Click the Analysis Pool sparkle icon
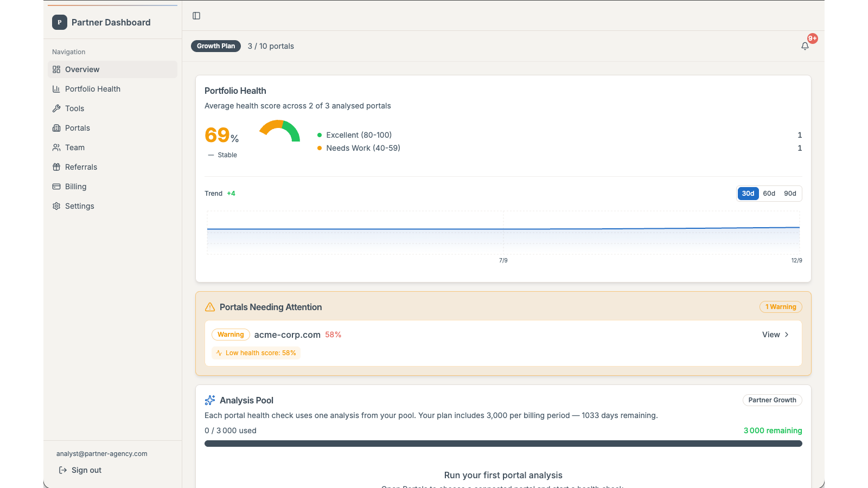The width and height of the screenshot is (868, 488). click(x=210, y=400)
